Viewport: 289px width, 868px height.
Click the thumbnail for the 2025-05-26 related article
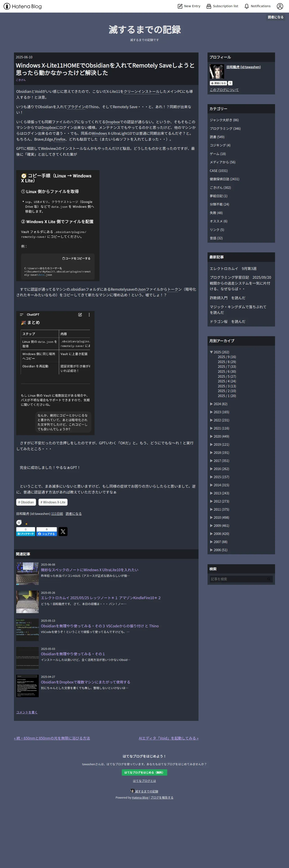point(27,601)
